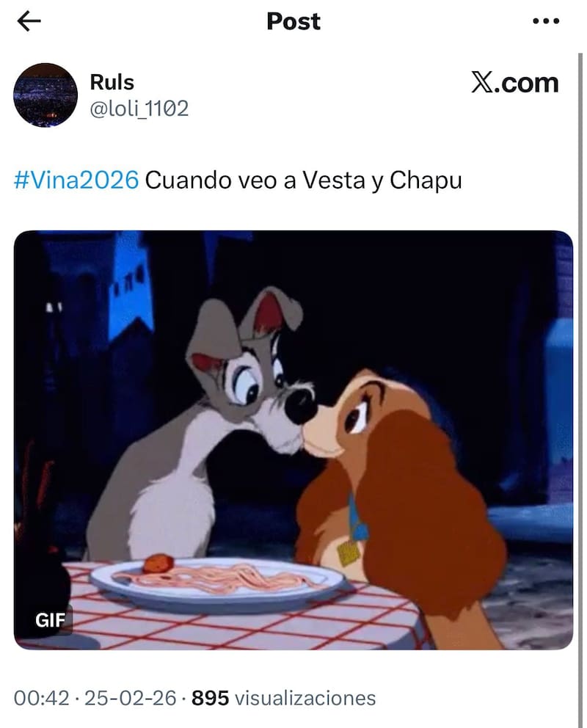Open the three-dot more options menu
Screen dimensions: 587x728
tap(546, 21)
